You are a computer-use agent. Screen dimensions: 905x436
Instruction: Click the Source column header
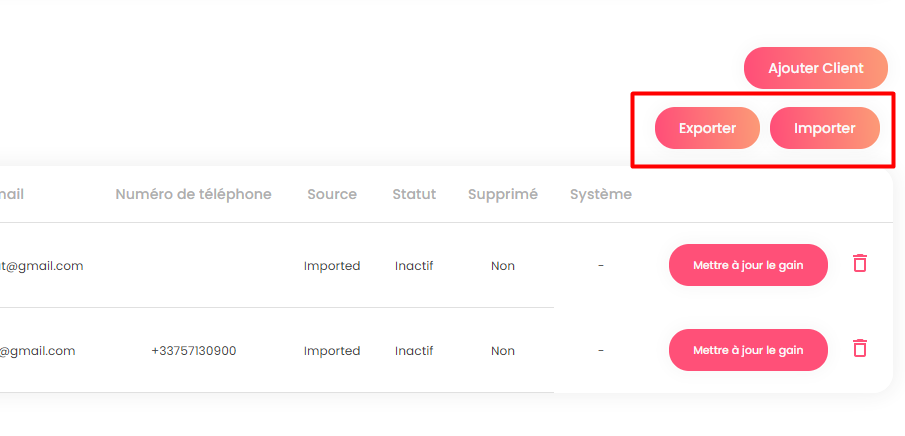pyautogui.click(x=332, y=194)
